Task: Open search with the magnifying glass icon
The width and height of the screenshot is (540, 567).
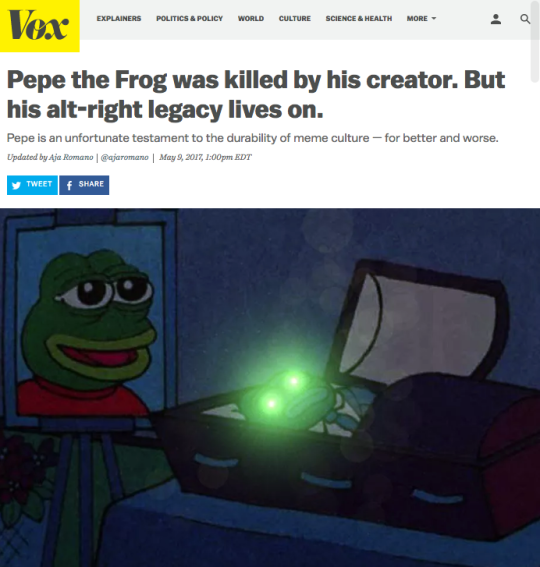Action: 525,19
